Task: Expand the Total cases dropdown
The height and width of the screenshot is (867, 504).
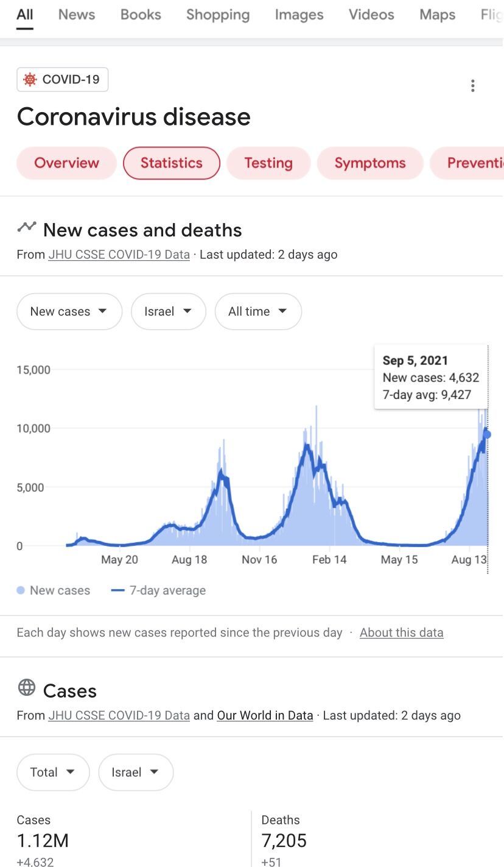Action: (53, 772)
